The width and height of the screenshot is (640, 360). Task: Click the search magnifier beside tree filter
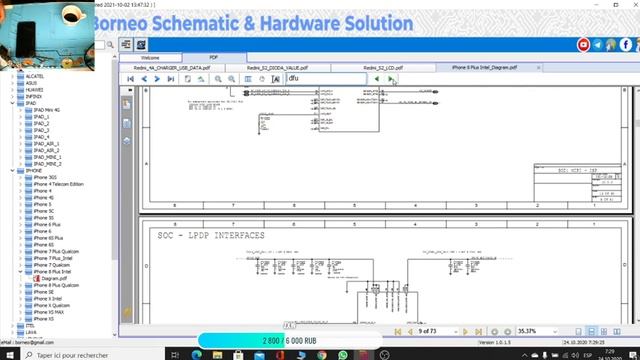[110, 44]
